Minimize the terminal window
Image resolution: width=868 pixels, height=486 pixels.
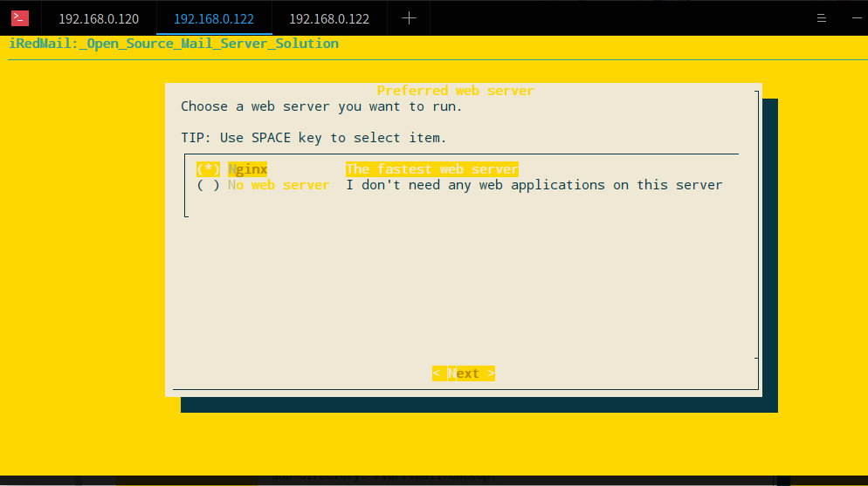pyautogui.click(x=857, y=18)
